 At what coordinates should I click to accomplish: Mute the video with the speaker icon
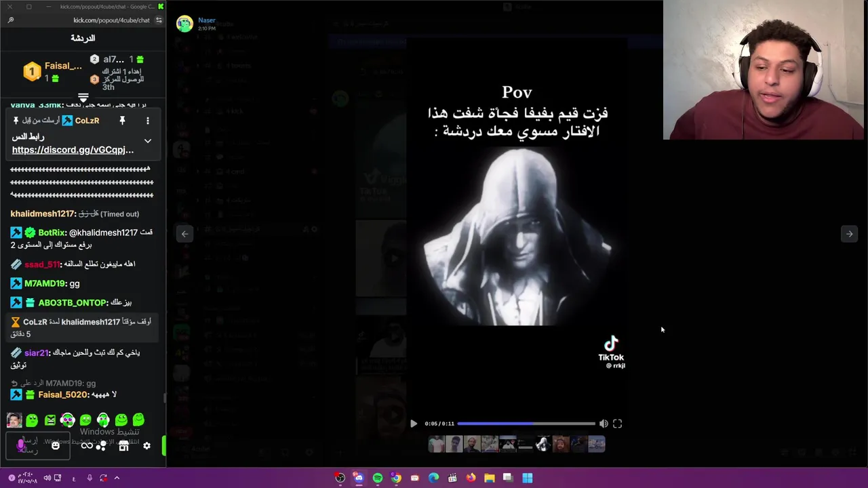click(604, 424)
